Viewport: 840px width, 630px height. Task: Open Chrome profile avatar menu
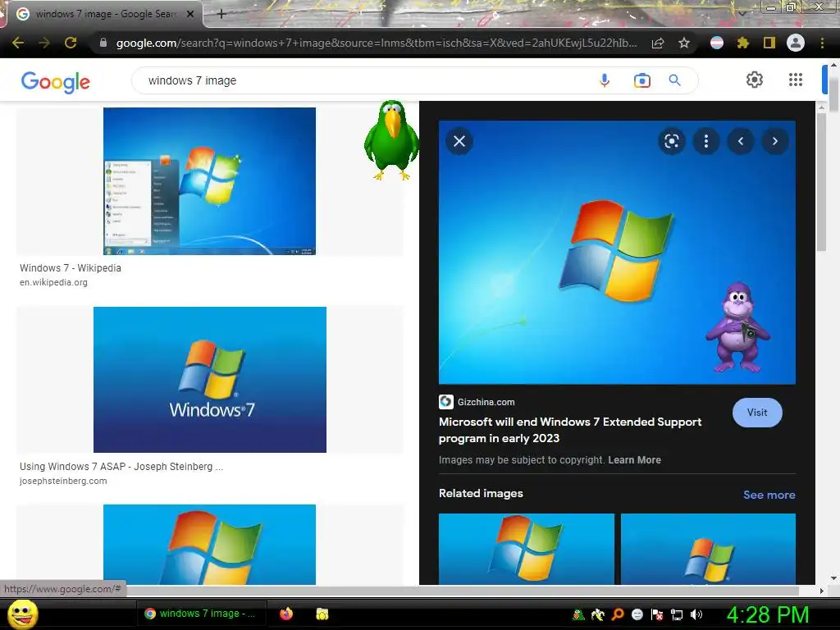(x=796, y=43)
